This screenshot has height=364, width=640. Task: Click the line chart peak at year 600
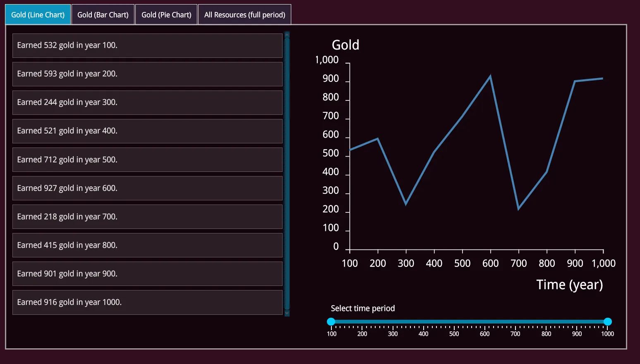coord(490,77)
